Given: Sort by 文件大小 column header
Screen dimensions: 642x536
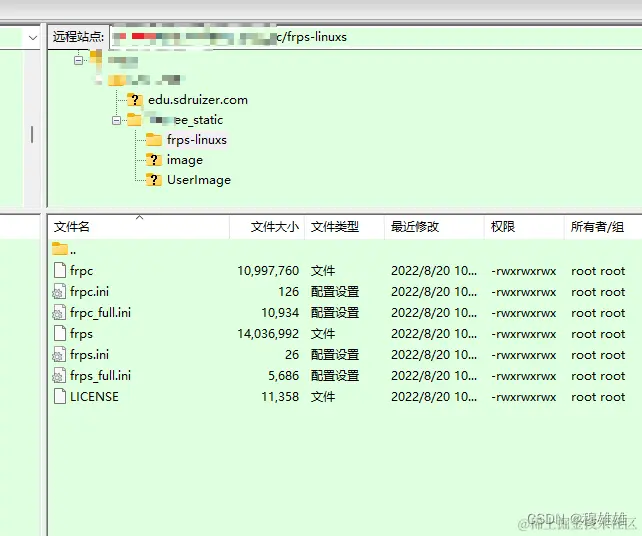Looking at the screenshot, I should 267,226.
